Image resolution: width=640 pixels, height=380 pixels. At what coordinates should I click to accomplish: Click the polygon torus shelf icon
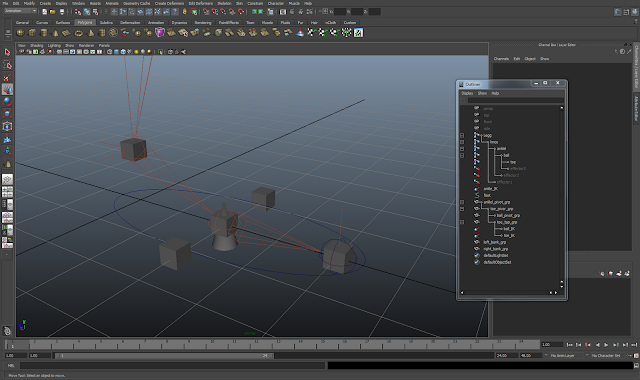click(x=78, y=33)
